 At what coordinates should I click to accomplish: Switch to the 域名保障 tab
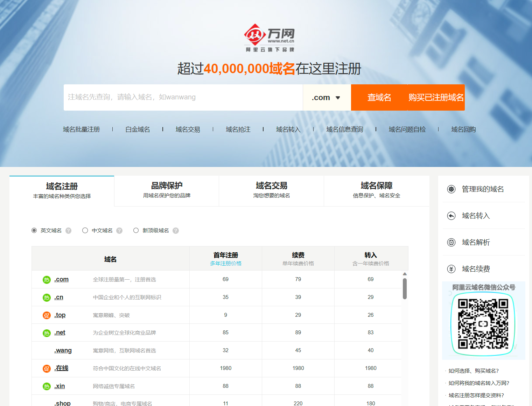pyautogui.click(x=377, y=190)
